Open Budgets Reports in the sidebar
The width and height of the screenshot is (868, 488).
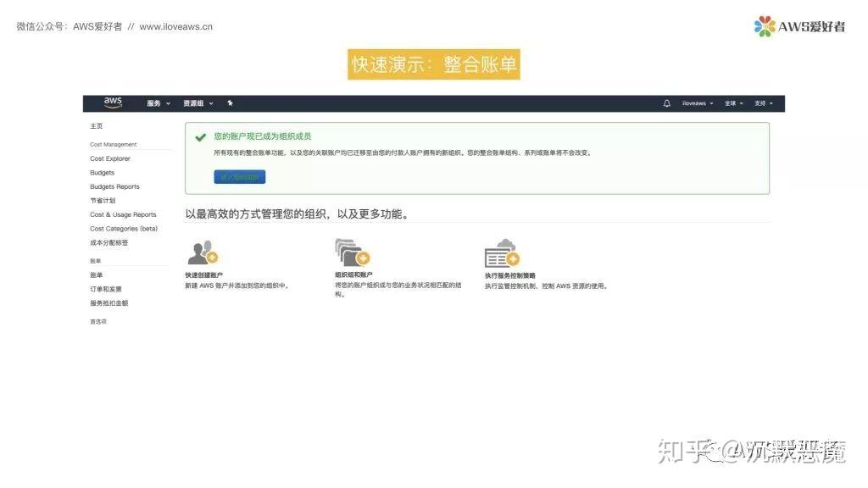(113, 186)
